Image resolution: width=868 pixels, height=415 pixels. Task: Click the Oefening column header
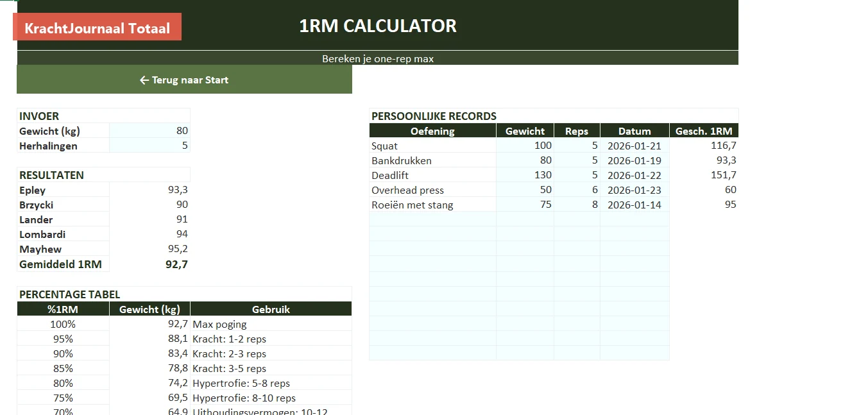[x=432, y=131]
